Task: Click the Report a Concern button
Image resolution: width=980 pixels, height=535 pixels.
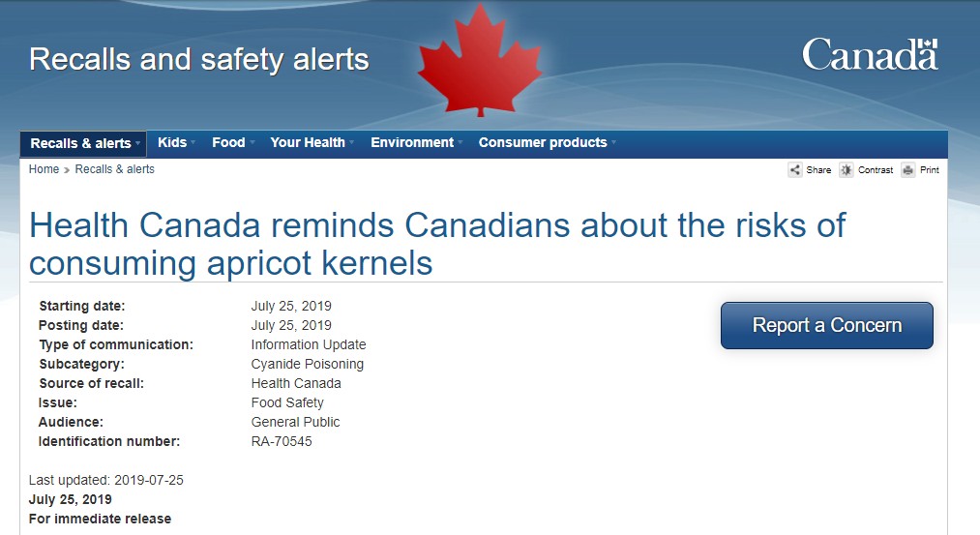Action: [x=827, y=326]
